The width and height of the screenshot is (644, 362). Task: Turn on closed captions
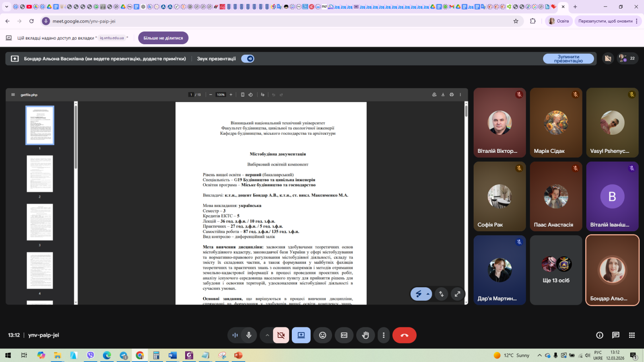pyautogui.click(x=344, y=335)
